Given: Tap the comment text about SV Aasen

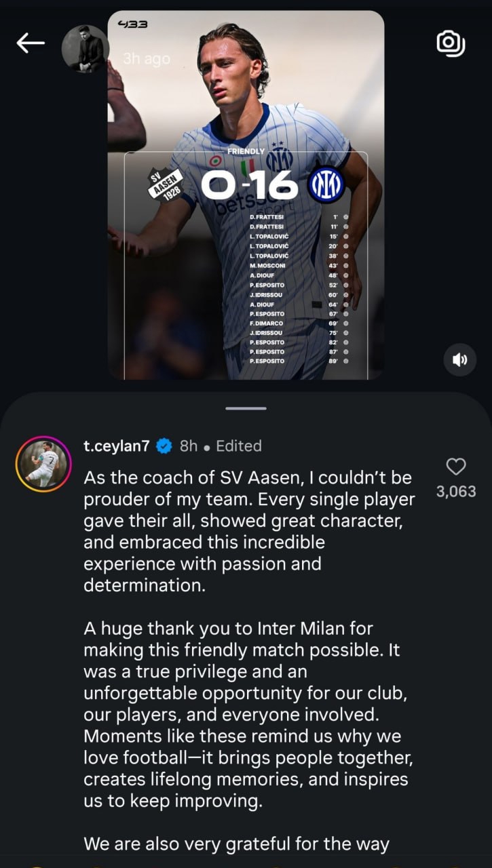Looking at the screenshot, I should [x=249, y=532].
